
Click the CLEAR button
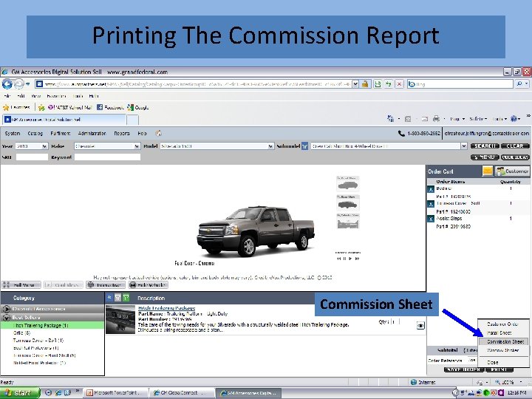tap(515, 146)
